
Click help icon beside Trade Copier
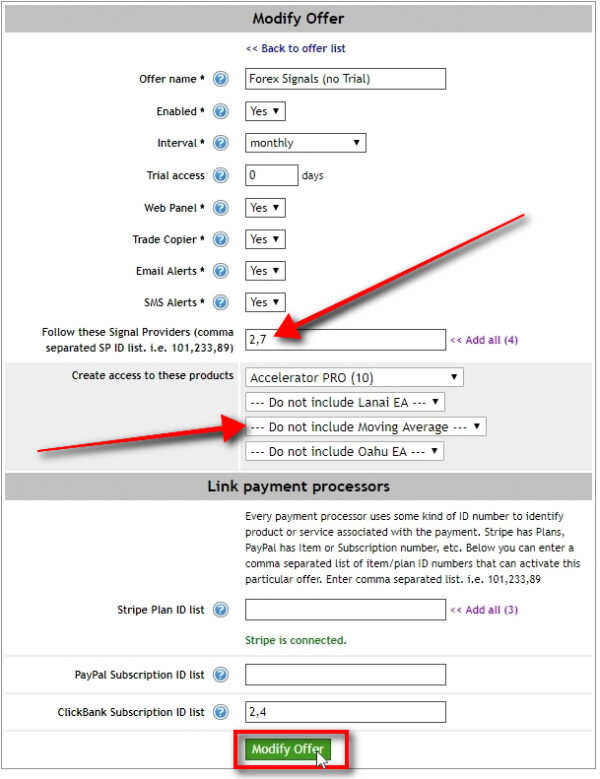pos(221,239)
